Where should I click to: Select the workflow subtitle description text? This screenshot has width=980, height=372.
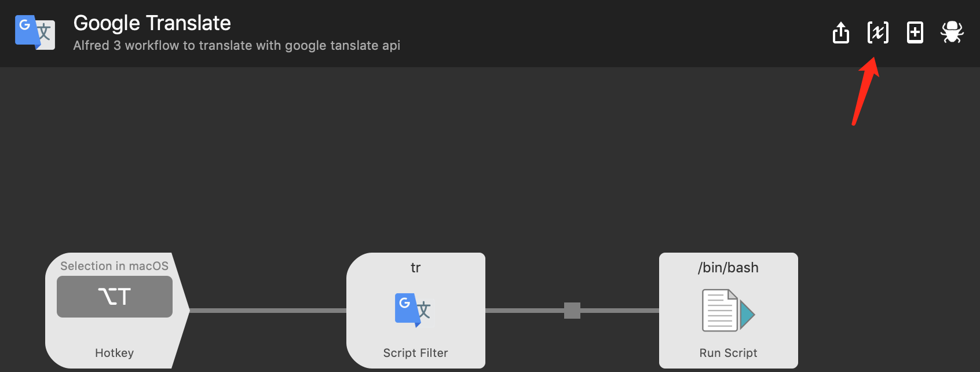(236, 45)
